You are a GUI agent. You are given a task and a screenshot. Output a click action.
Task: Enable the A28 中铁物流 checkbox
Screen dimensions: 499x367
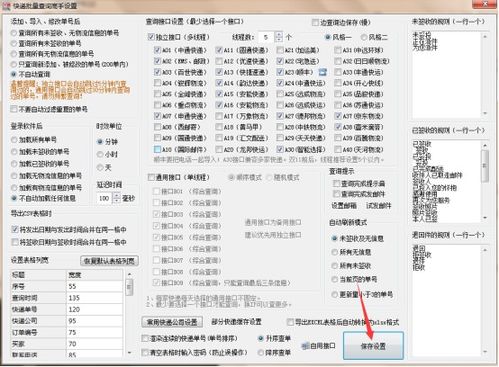[x=280, y=127]
